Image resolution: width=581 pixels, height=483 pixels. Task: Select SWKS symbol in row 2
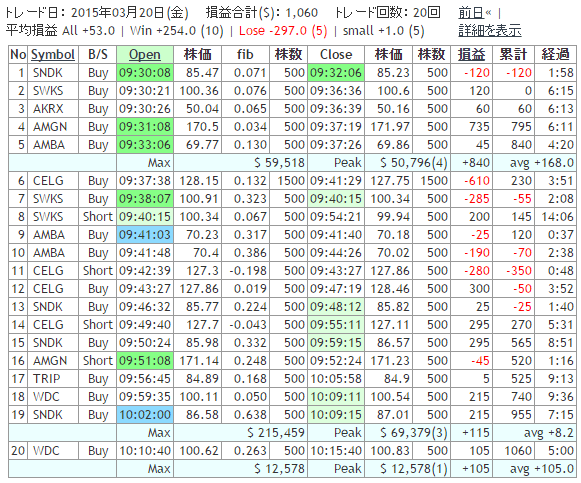48,91
